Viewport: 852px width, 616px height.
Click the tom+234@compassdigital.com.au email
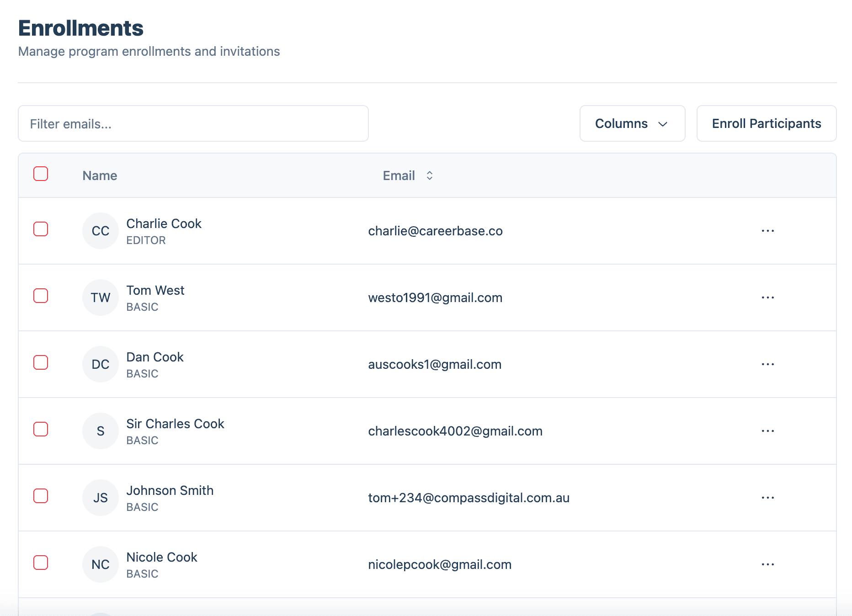pos(469,498)
